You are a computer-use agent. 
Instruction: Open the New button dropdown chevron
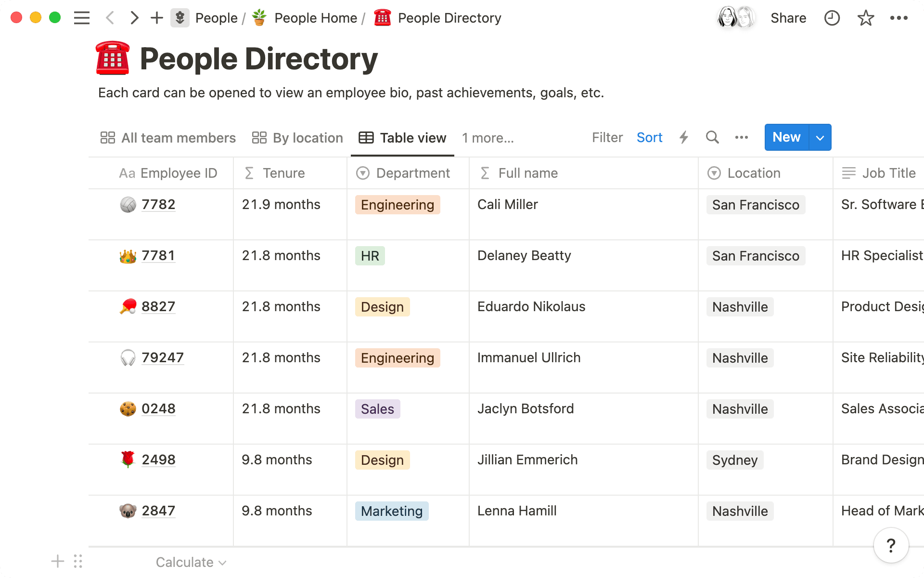(x=819, y=137)
